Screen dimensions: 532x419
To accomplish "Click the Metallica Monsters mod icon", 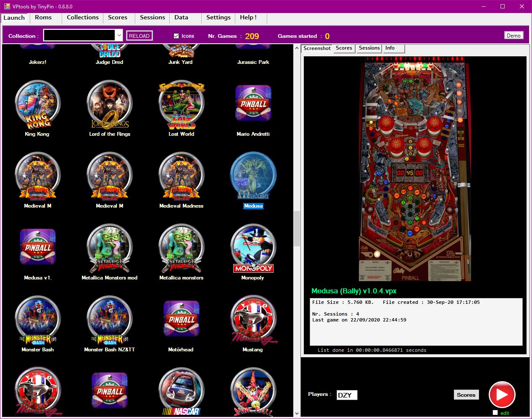I will click(109, 248).
